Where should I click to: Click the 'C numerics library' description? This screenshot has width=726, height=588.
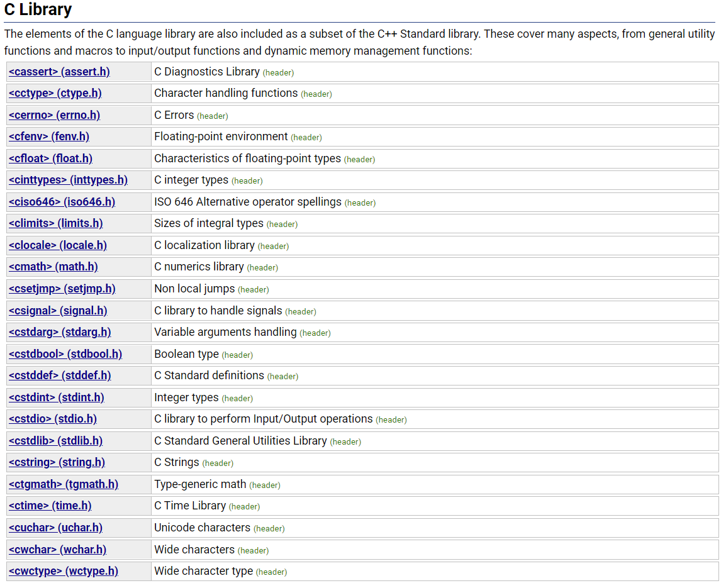199,267
